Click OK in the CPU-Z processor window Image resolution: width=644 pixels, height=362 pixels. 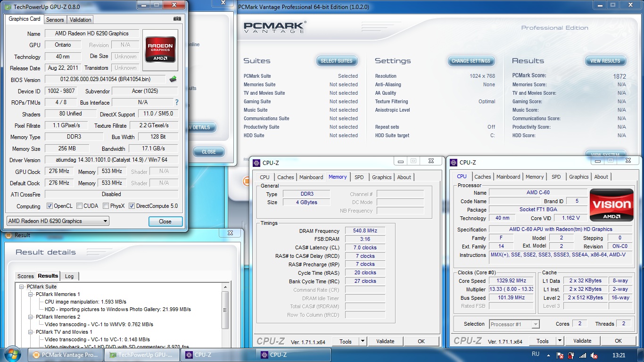(618, 341)
